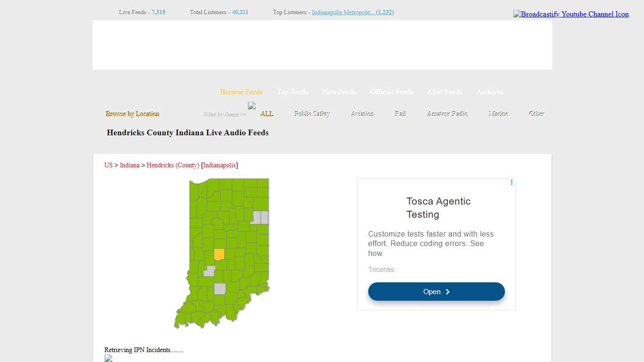Viewport: 644px width, 362px height.
Task: Expand the Filter by Genre control
Action: pyautogui.click(x=225, y=114)
